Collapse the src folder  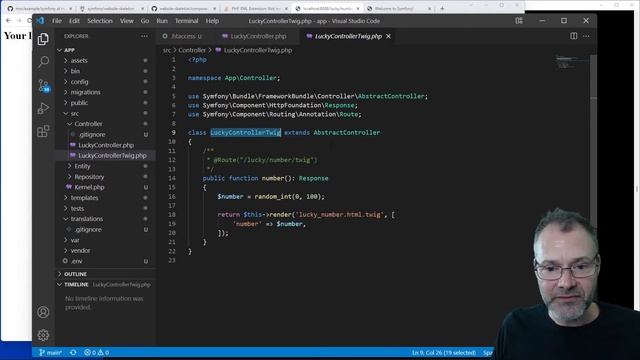tap(105, 113)
